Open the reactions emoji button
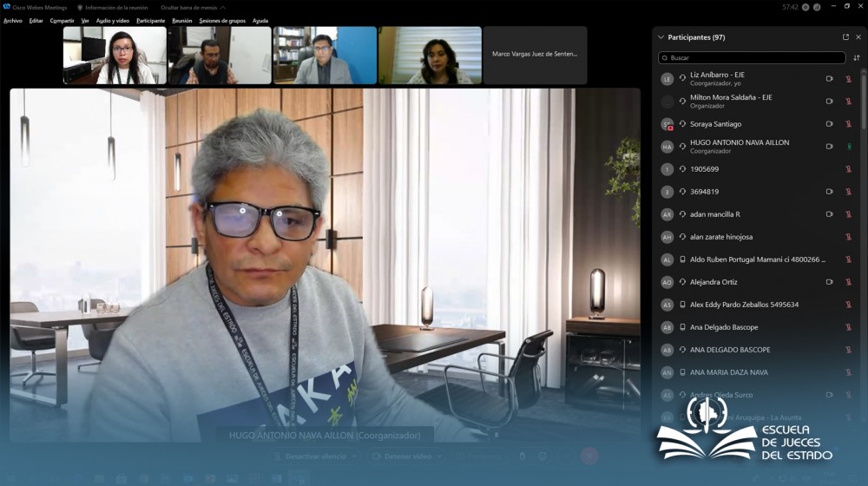This screenshot has width=868, height=486. click(x=542, y=456)
